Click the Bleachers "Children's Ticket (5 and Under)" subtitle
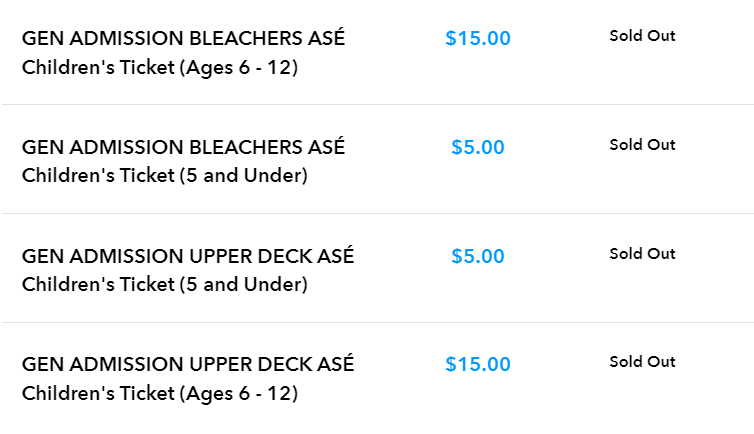Image resolution: width=754 pixels, height=434 pixels. 164,176
